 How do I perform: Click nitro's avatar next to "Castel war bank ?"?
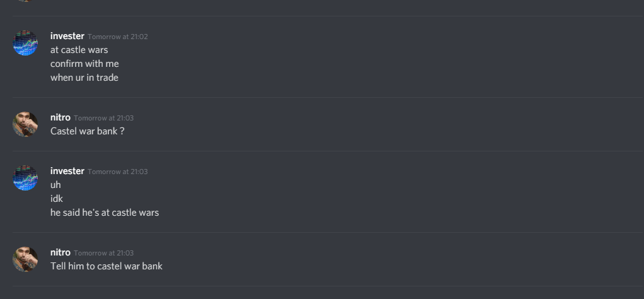click(x=25, y=124)
